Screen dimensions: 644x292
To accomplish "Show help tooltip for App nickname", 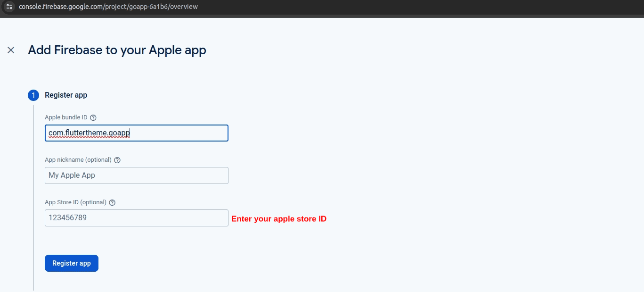I will (117, 160).
